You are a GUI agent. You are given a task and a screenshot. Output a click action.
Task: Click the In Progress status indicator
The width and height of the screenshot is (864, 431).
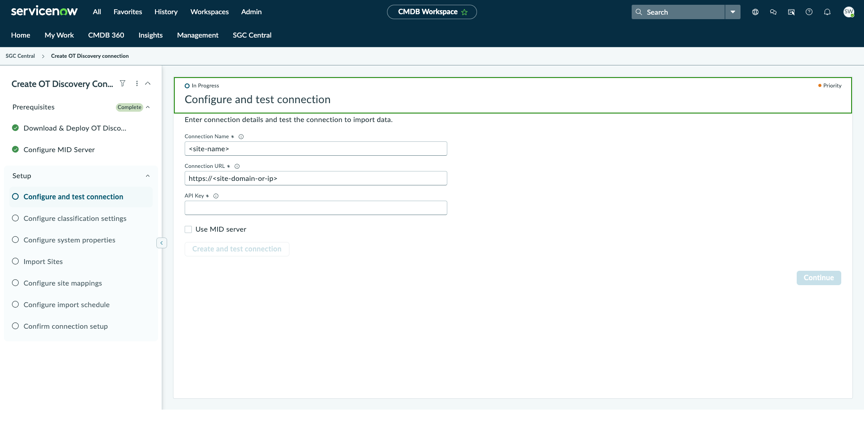click(202, 85)
